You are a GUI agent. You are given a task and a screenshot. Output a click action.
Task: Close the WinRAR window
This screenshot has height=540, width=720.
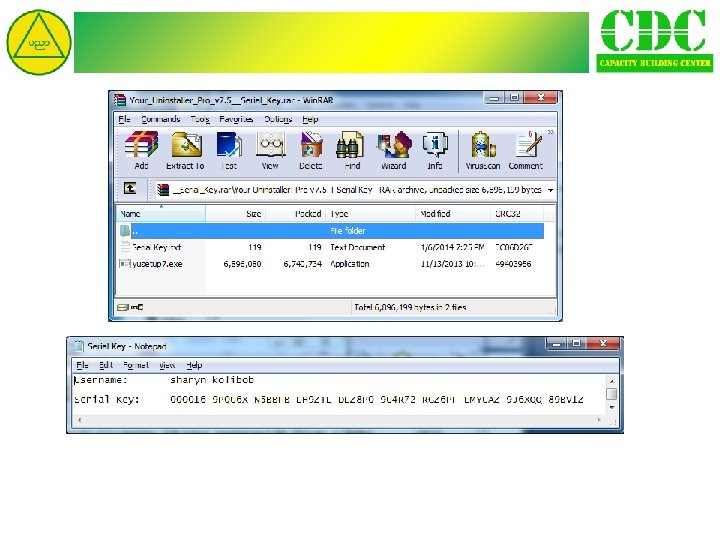(x=541, y=98)
